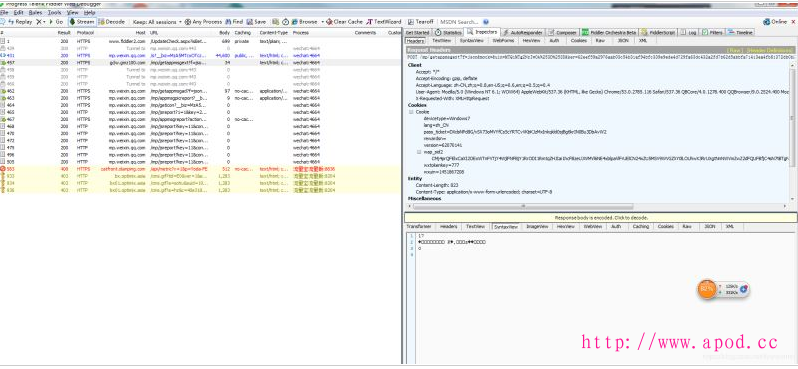This screenshot has width=798, height=369.
Task: Collapse the Cookie tree node
Action: click(411, 111)
